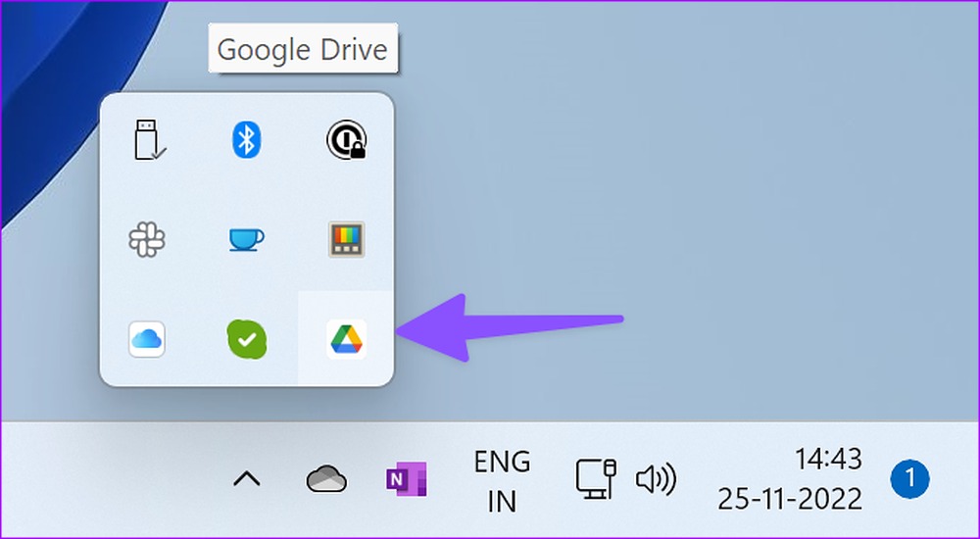Open the network connection icon

pos(596,479)
